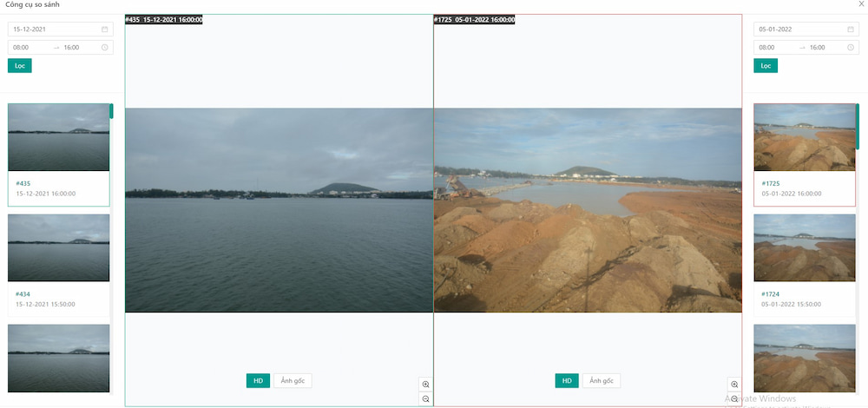Zoom in on left image #435
This screenshot has width=868, height=408.
coord(425,385)
